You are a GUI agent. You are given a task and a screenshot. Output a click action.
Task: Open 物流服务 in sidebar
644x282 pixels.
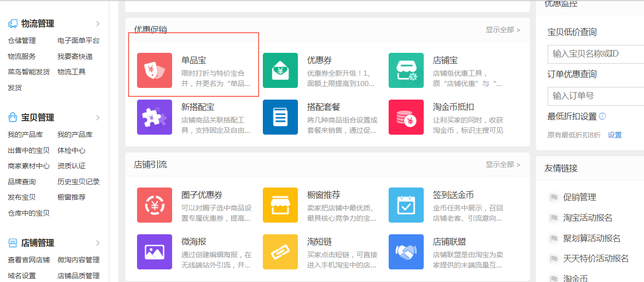[22, 57]
